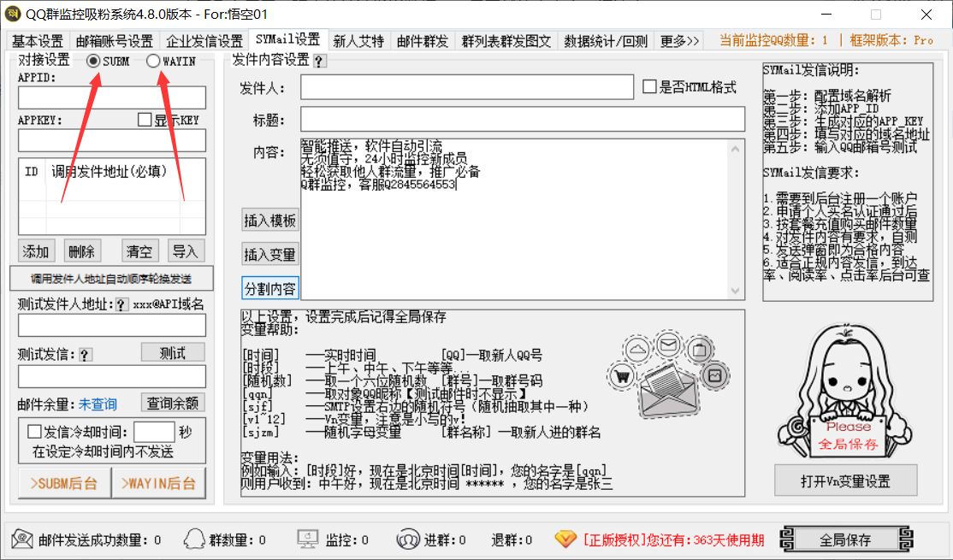Click the APPID input field
Screen dimensions: 953x560
(x=112, y=97)
